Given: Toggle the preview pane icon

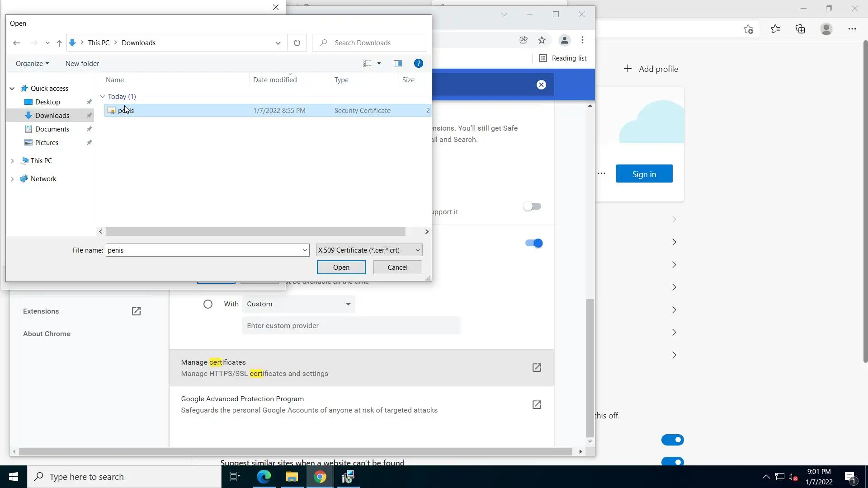Looking at the screenshot, I should point(397,63).
